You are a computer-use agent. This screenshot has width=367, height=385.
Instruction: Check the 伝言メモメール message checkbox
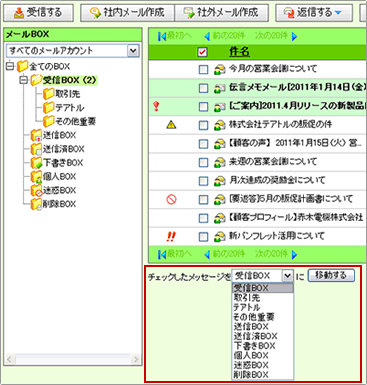coord(203,88)
